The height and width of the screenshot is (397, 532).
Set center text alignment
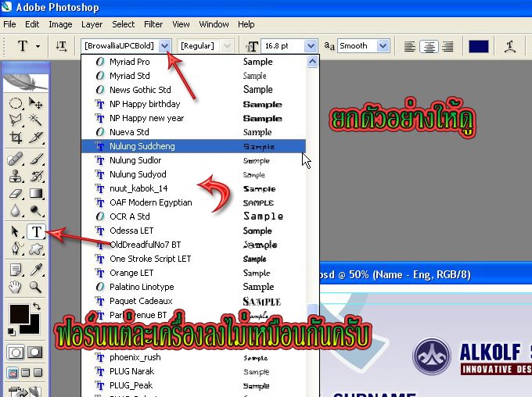pyautogui.click(x=429, y=46)
